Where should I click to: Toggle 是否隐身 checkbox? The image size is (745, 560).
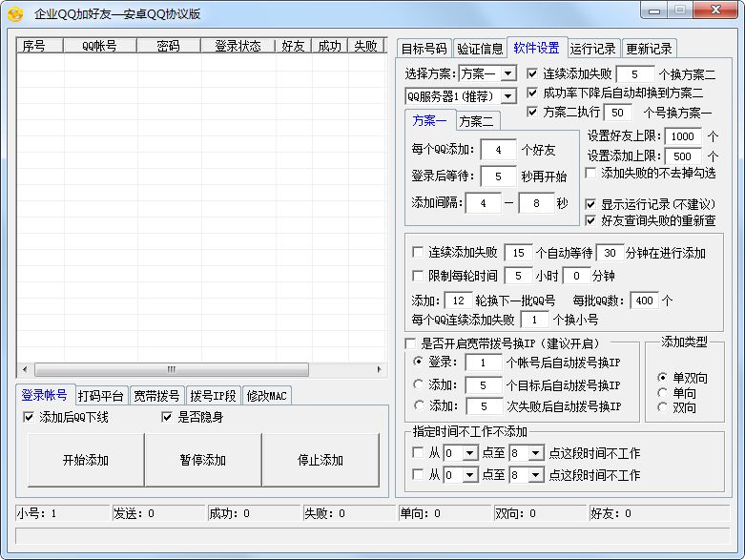click(x=167, y=417)
